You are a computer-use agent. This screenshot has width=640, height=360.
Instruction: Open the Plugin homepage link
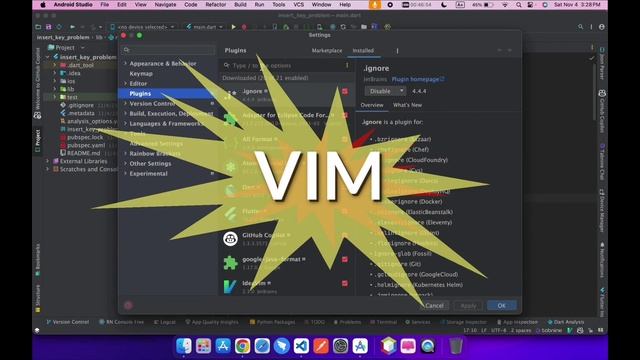tap(418, 79)
